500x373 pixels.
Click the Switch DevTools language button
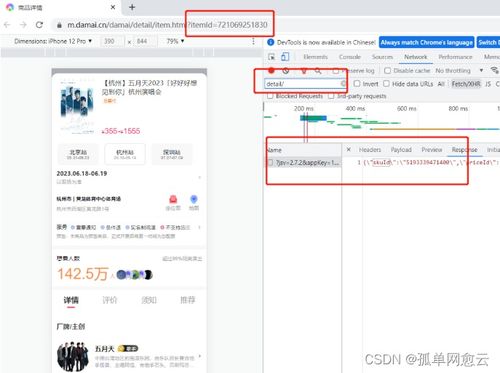pyautogui.click(x=489, y=42)
